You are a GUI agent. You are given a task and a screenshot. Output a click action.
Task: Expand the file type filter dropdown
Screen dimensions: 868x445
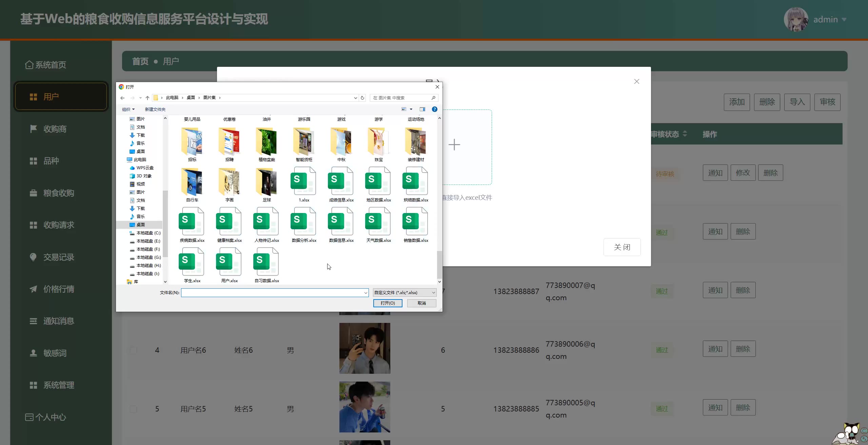pos(433,292)
